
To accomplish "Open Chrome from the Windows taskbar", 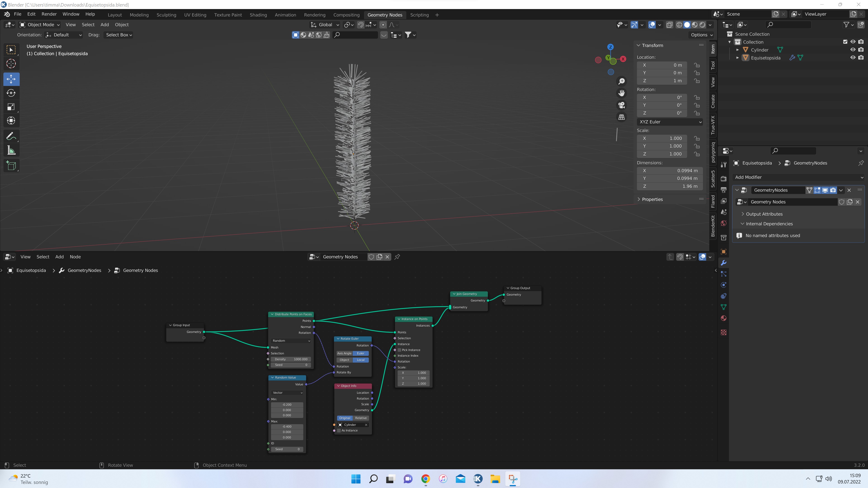I will click(426, 479).
